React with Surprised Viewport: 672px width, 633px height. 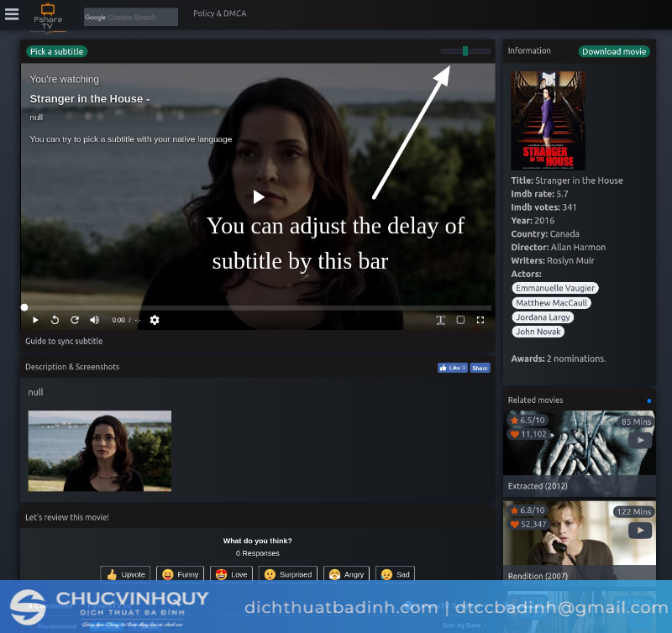288,574
